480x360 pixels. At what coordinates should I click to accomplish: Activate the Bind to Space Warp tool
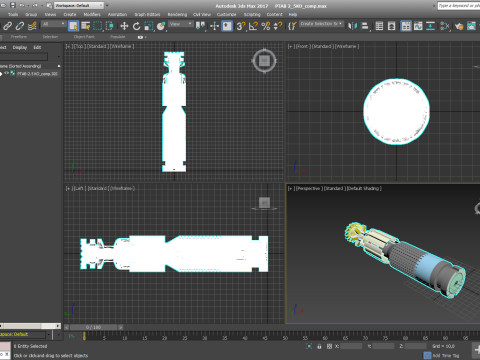[32, 26]
